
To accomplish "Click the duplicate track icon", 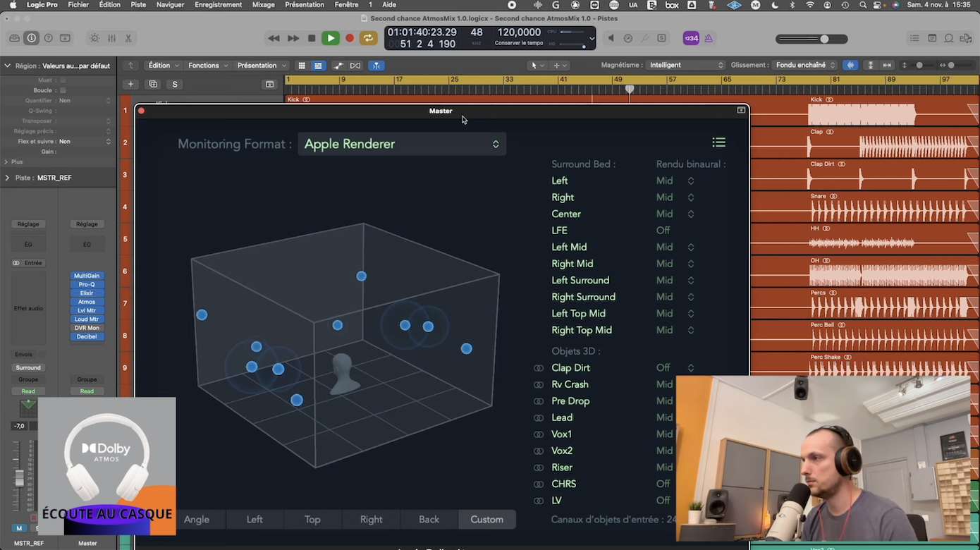I will (153, 84).
